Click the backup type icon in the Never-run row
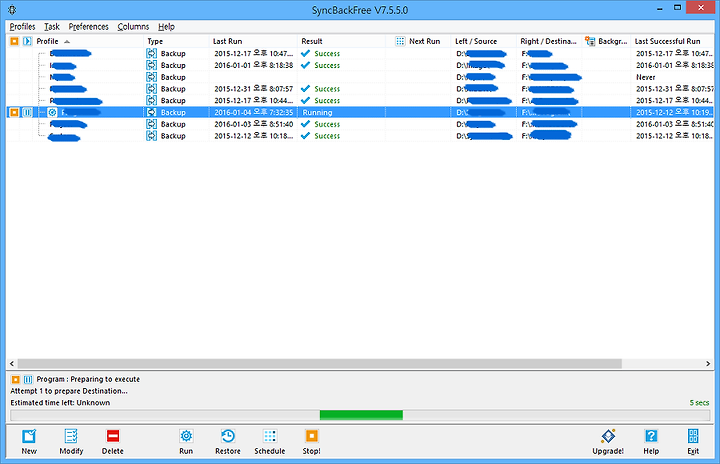Screen dimensions: 720x464 tap(152, 77)
